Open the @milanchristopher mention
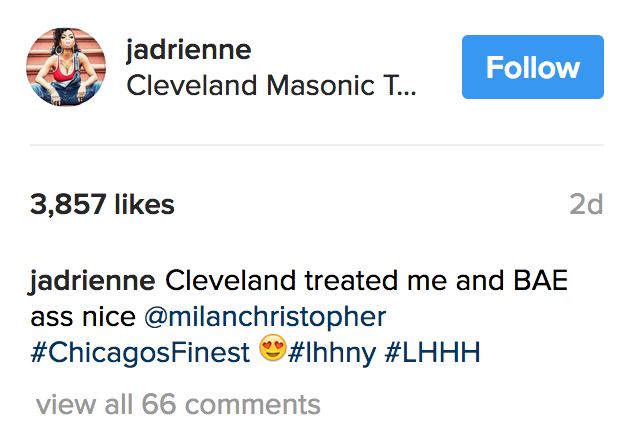Image resolution: width=628 pixels, height=424 pixels. pos(265,317)
